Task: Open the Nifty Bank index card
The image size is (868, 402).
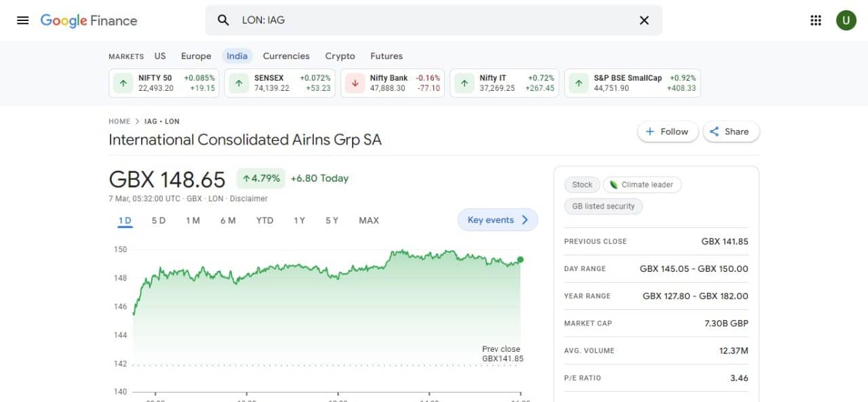Action: tap(393, 83)
